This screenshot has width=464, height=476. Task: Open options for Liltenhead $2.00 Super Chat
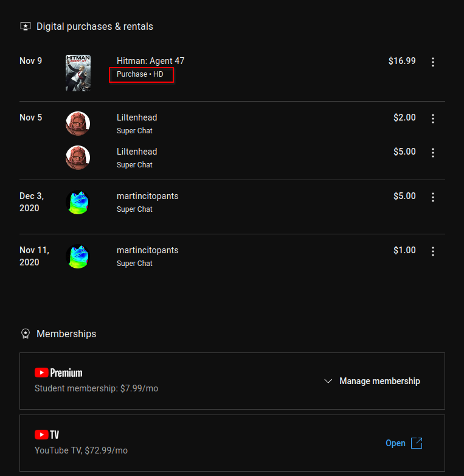coord(433,119)
